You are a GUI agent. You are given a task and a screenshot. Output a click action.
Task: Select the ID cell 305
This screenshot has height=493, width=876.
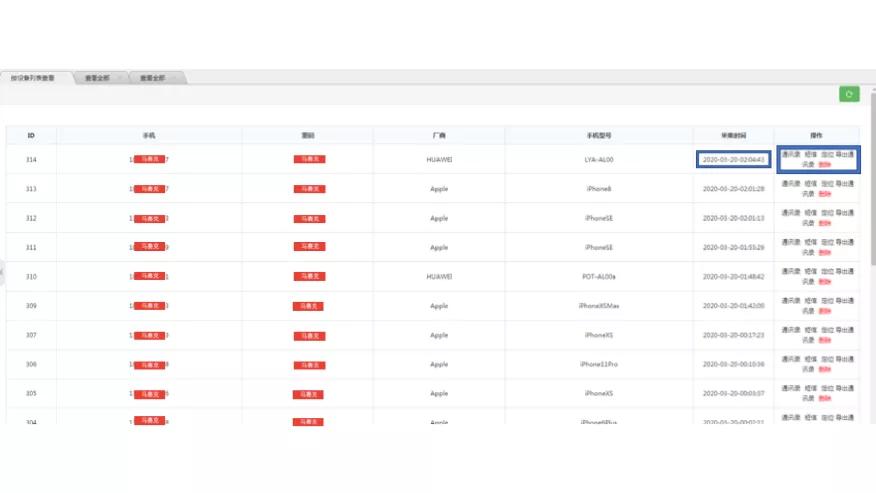point(31,394)
